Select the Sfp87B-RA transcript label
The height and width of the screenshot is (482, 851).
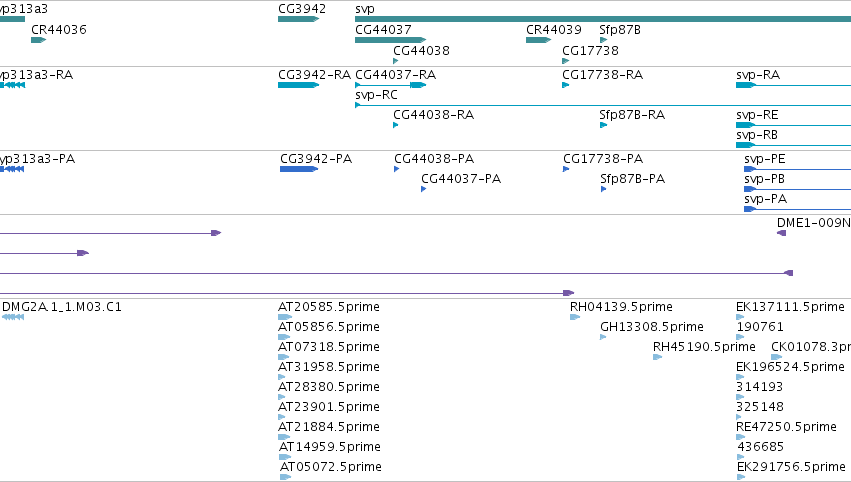[x=632, y=115]
